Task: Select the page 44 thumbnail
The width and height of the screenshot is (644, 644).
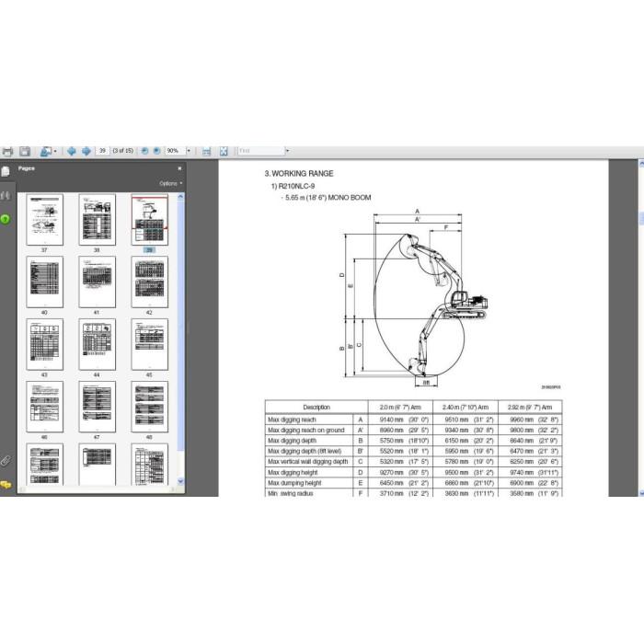Action: click(x=97, y=344)
